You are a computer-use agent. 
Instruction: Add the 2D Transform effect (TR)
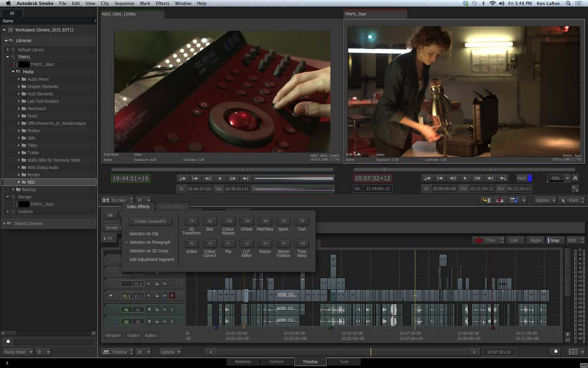(x=191, y=221)
